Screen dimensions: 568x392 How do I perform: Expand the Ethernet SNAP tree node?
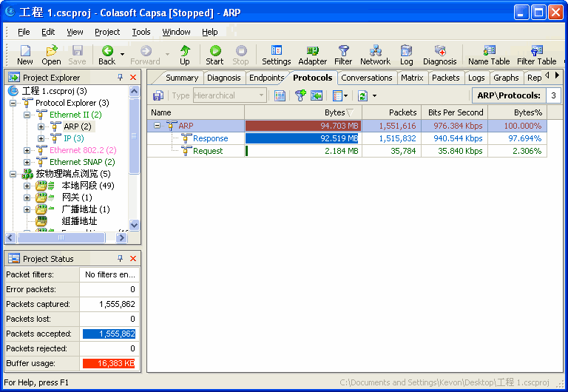coord(27,162)
